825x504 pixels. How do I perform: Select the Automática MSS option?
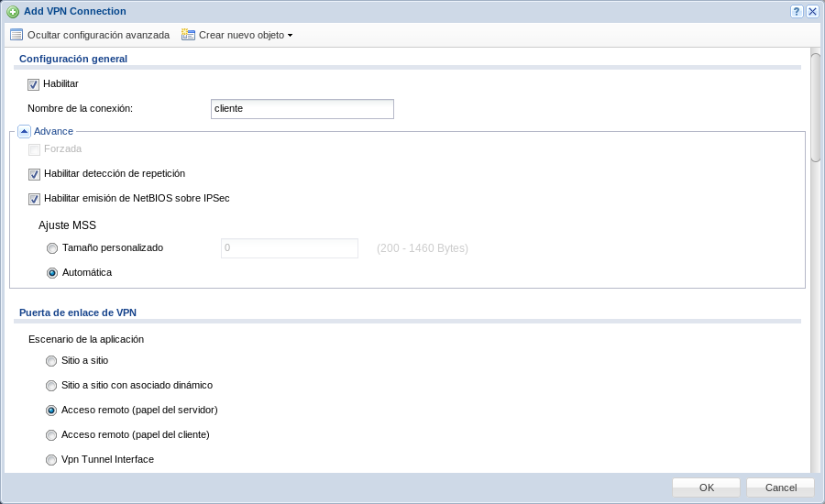click(x=51, y=273)
